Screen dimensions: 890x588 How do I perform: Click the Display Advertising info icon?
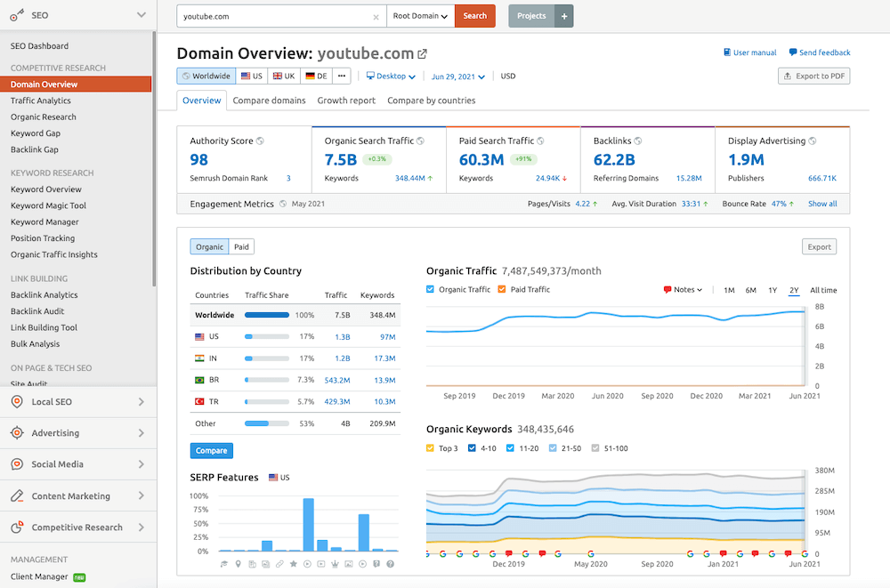(813, 141)
